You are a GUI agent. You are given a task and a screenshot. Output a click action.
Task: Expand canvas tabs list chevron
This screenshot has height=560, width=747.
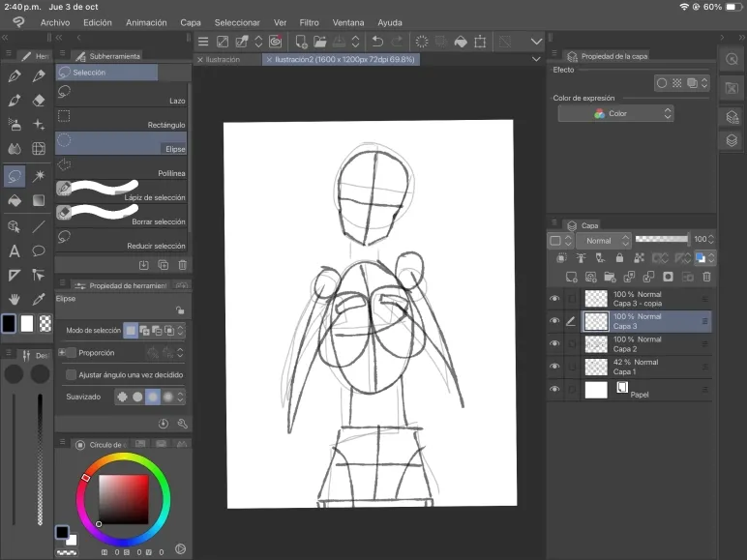coord(536,60)
